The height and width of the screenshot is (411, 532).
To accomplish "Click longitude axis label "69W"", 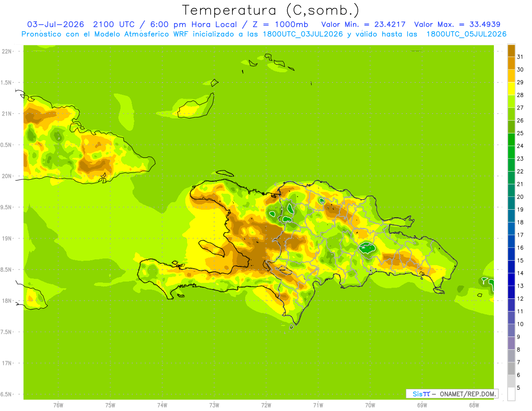I will pos(422,405).
